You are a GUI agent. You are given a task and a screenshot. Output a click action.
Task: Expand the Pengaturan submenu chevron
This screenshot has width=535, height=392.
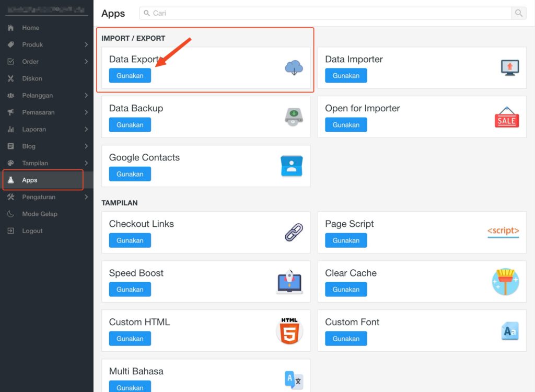[x=86, y=197]
